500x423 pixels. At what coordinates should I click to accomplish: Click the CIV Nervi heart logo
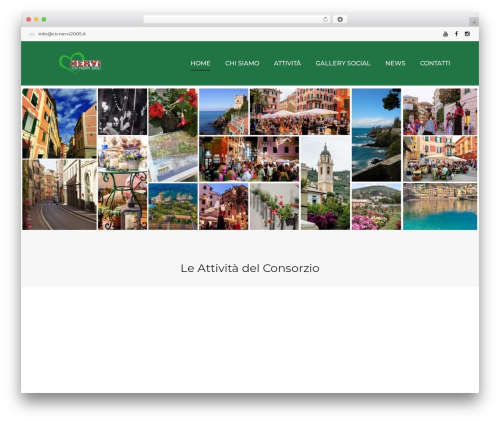(80, 63)
